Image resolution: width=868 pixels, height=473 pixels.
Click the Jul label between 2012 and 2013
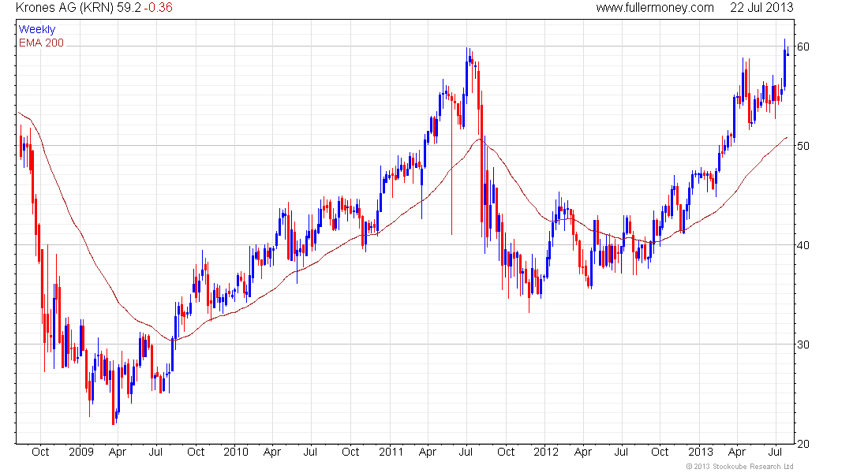point(621,452)
